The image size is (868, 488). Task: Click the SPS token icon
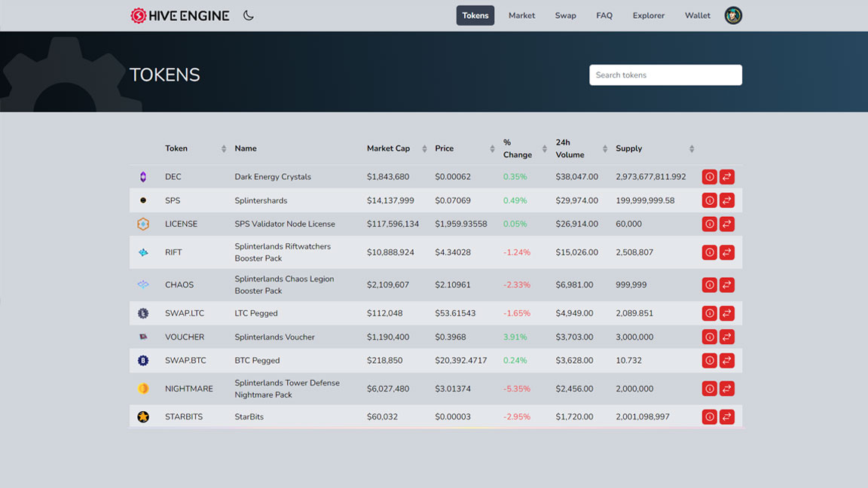(143, 200)
